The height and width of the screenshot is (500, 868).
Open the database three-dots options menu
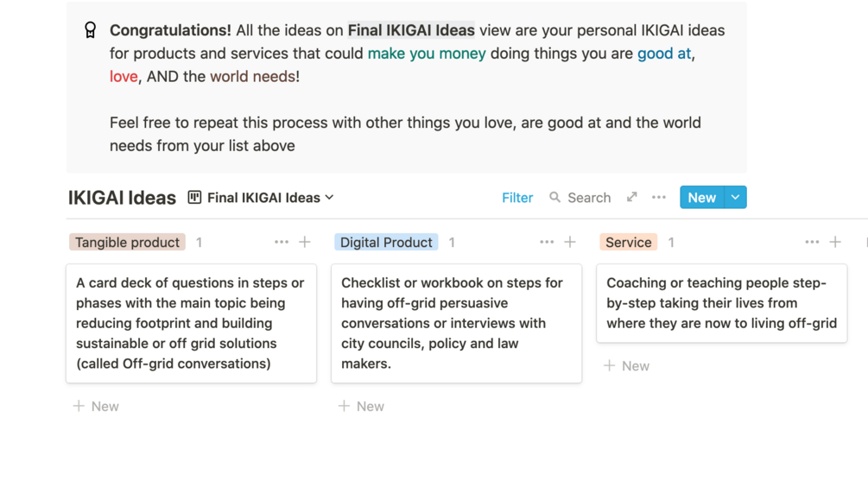point(659,198)
